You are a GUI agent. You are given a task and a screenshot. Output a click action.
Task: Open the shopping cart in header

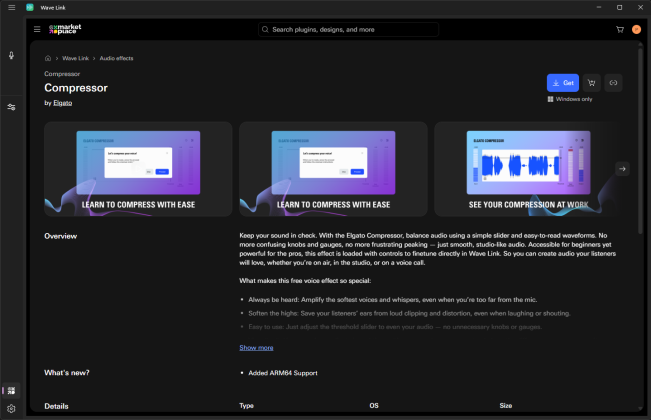tap(620, 30)
